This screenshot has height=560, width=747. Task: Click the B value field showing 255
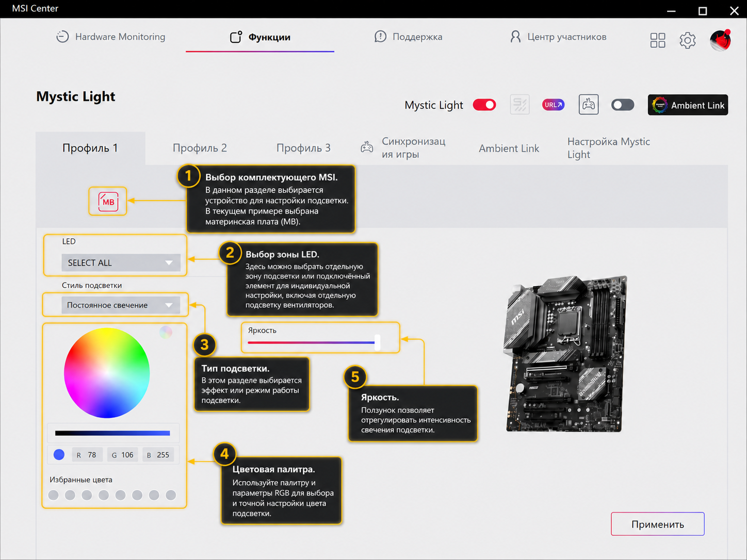tap(158, 455)
